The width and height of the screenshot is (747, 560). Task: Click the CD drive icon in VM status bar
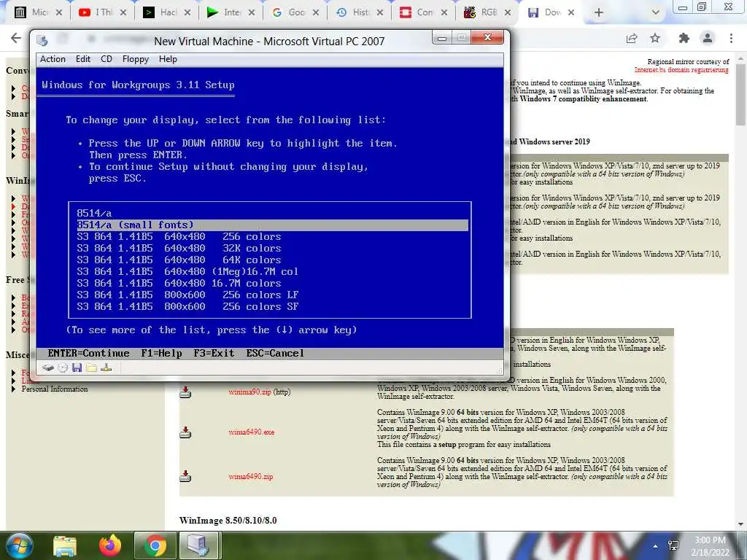(x=63, y=367)
